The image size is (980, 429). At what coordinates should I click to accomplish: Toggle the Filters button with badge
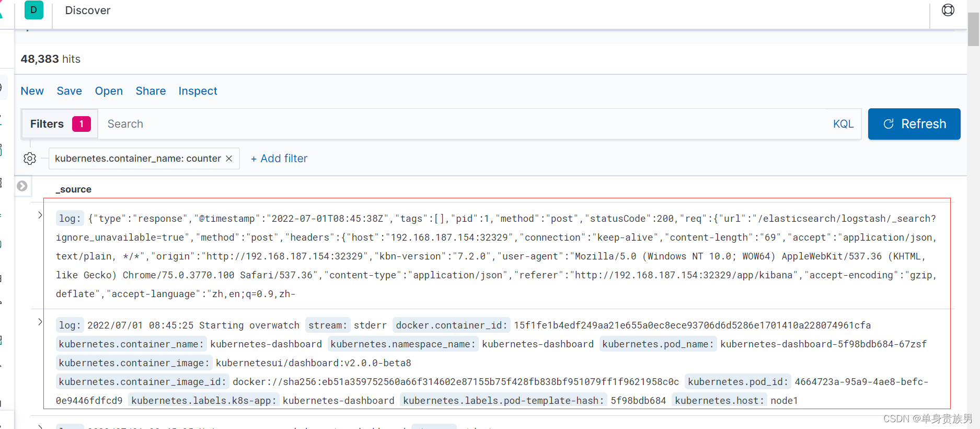[60, 124]
